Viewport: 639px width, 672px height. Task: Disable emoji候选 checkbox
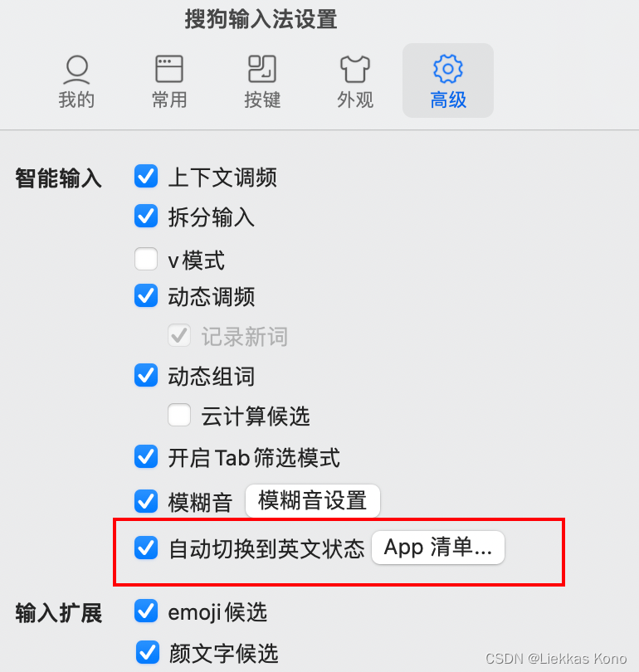[x=146, y=611]
